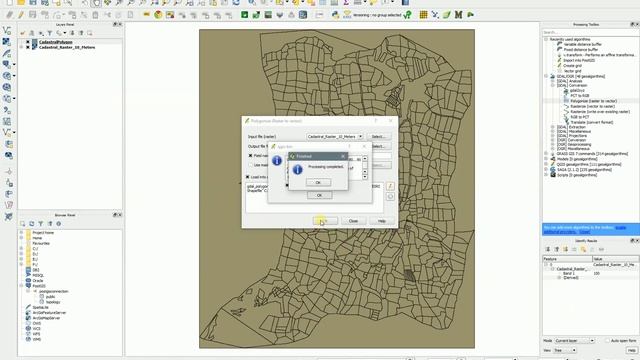Click the Feature column header in Identify Results
640x360 pixels.
567,259
